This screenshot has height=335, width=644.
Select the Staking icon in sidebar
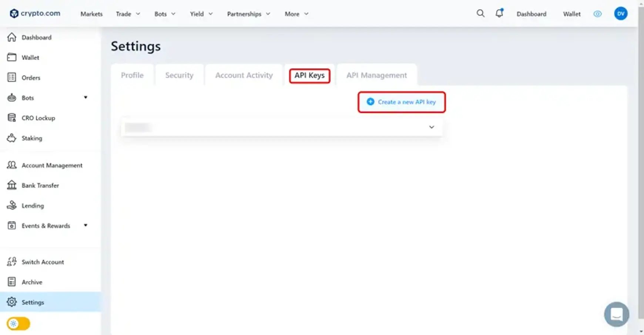pos(12,138)
